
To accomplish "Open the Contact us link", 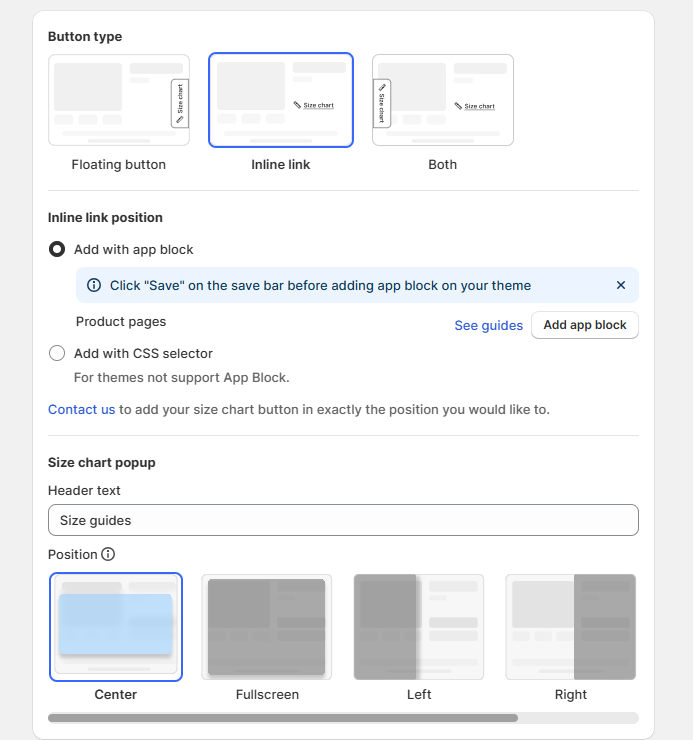I will (82, 409).
